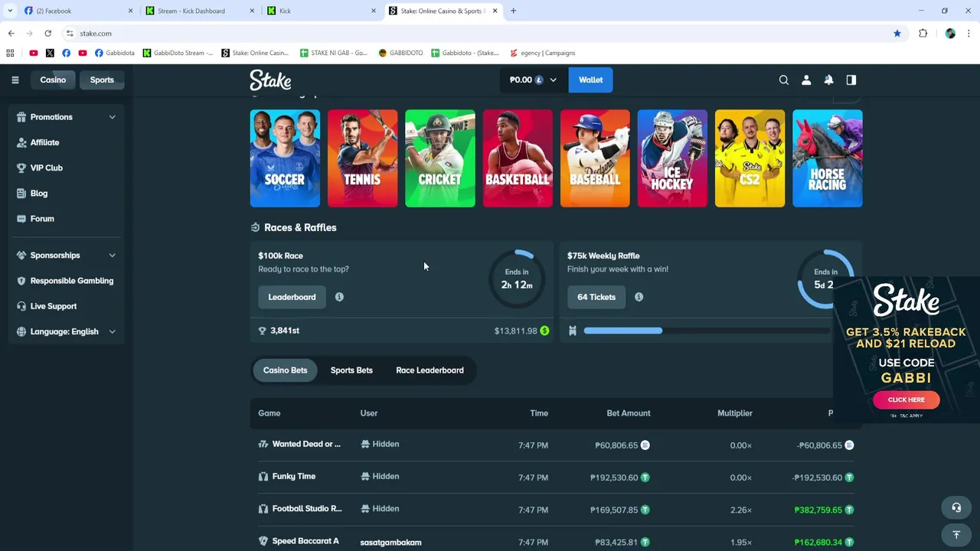Select the Sports Bets tab
Image resolution: width=980 pixels, height=551 pixels.
point(351,370)
